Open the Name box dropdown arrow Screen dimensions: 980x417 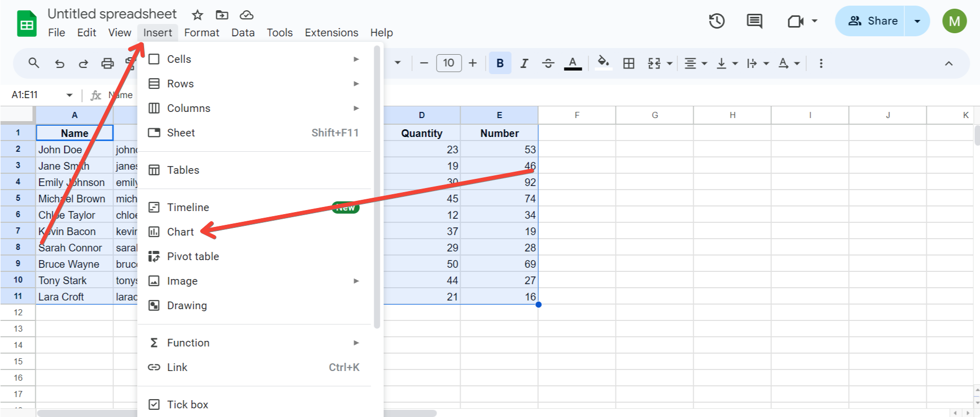click(x=70, y=95)
